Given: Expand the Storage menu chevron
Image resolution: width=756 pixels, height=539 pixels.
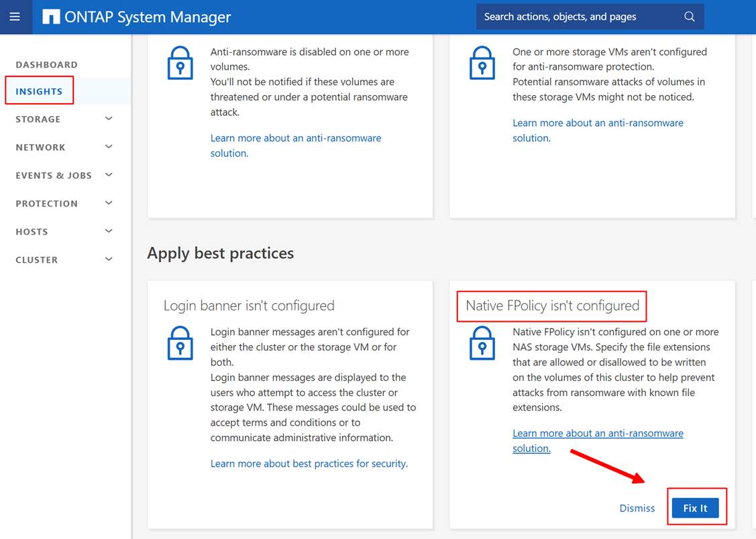Looking at the screenshot, I should point(109,119).
